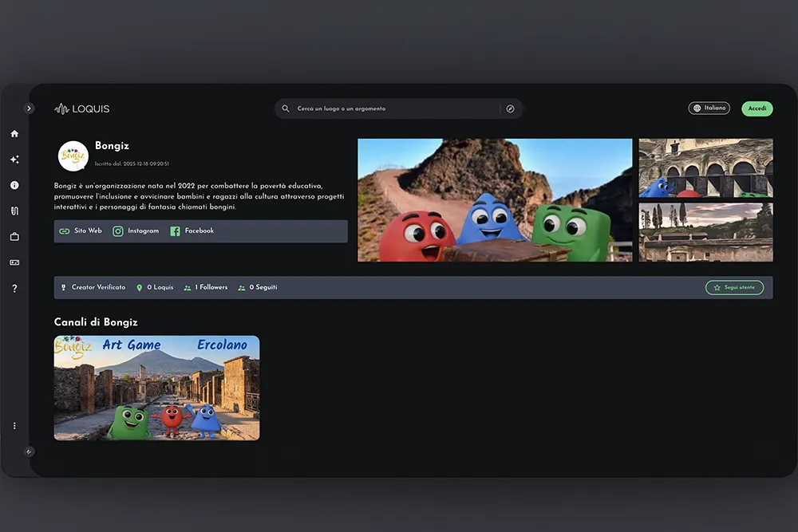Click the Accedi login button

(x=757, y=108)
